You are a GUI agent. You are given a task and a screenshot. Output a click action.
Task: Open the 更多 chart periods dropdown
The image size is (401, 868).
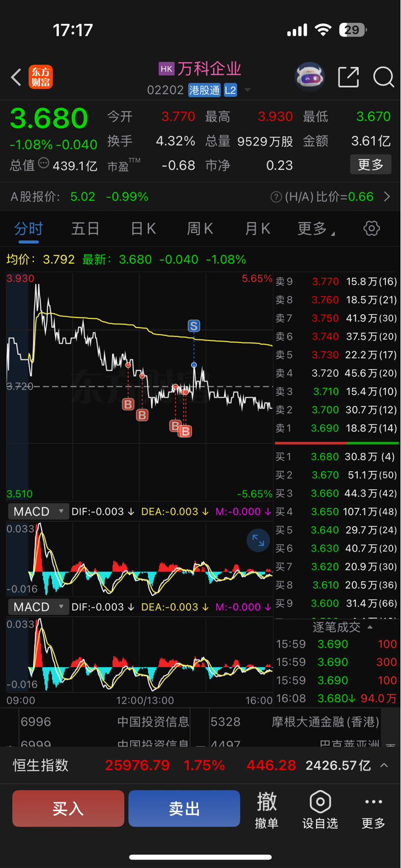pyautogui.click(x=316, y=228)
